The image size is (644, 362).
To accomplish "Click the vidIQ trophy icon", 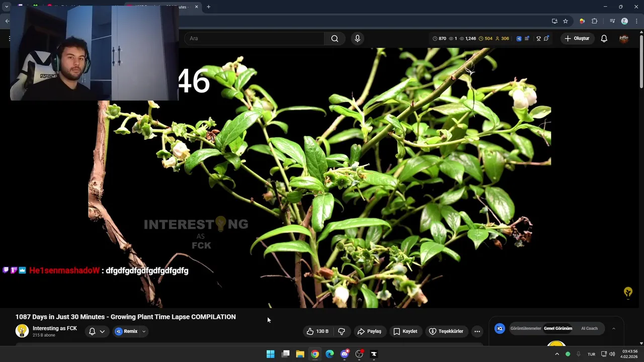I will [538, 39].
